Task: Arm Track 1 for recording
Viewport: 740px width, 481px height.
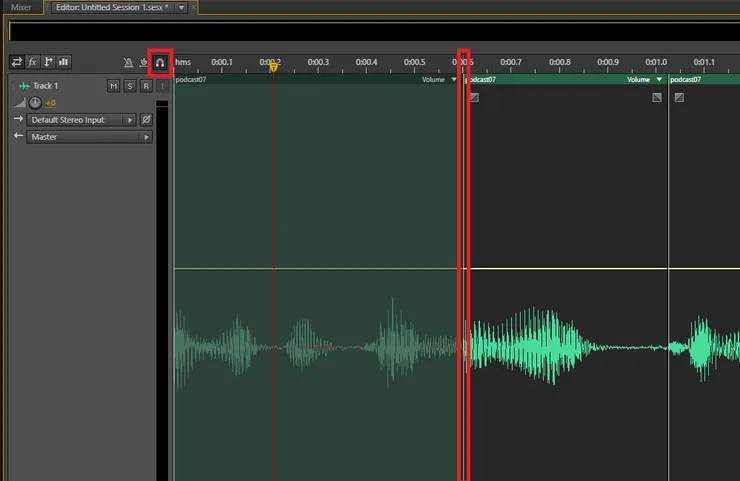Action: point(145,86)
